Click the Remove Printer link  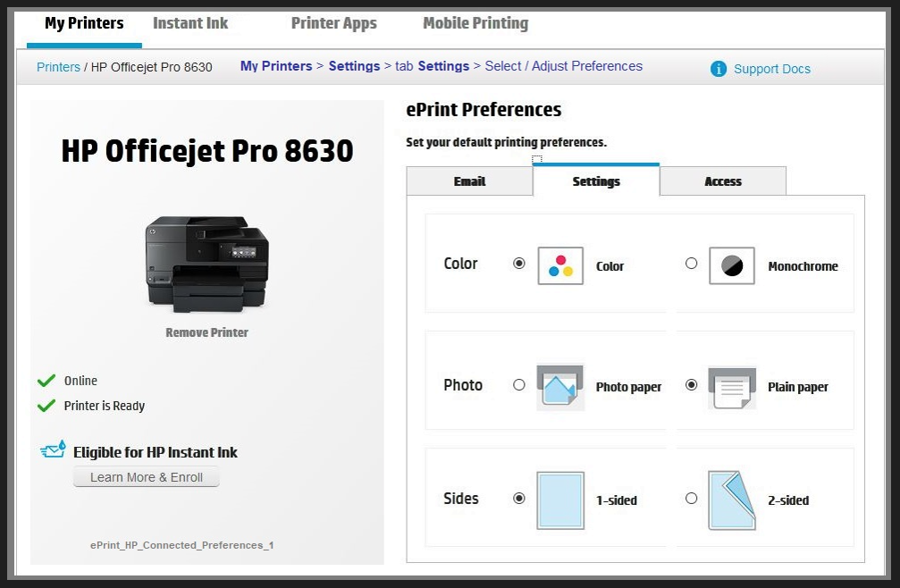tap(206, 332)
